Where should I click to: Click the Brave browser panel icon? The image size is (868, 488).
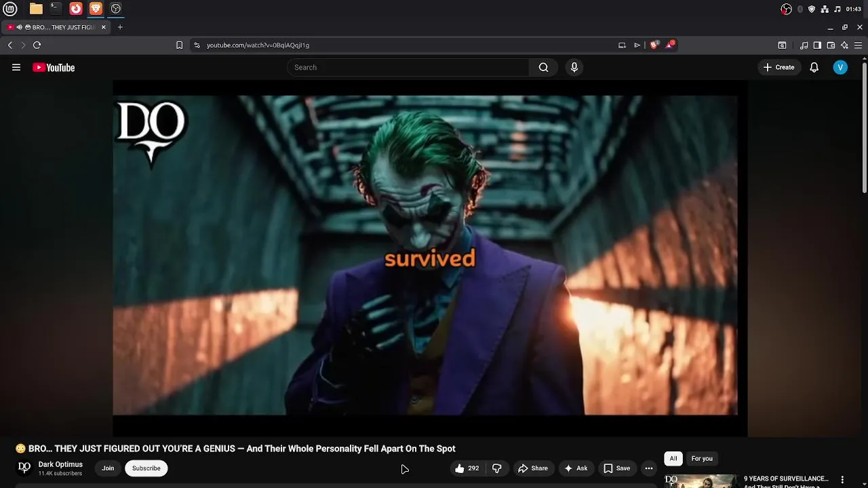click(x=96, y=9)
